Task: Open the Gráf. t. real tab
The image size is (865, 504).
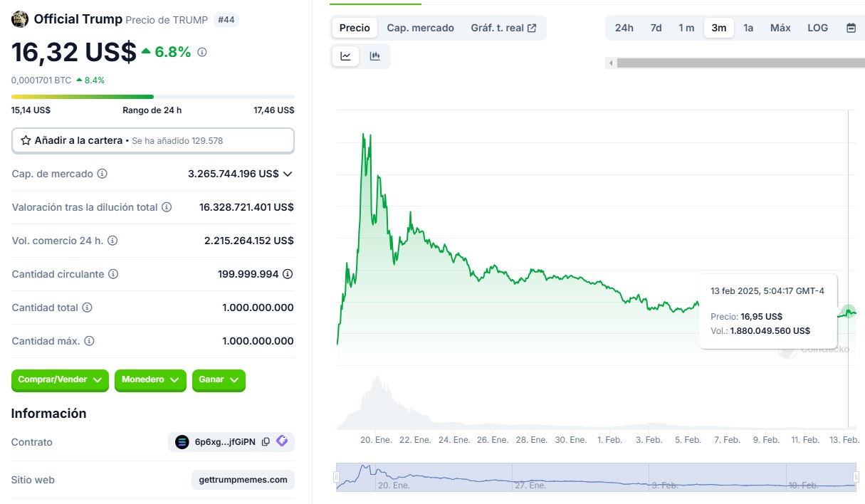Action: [503, 28]
